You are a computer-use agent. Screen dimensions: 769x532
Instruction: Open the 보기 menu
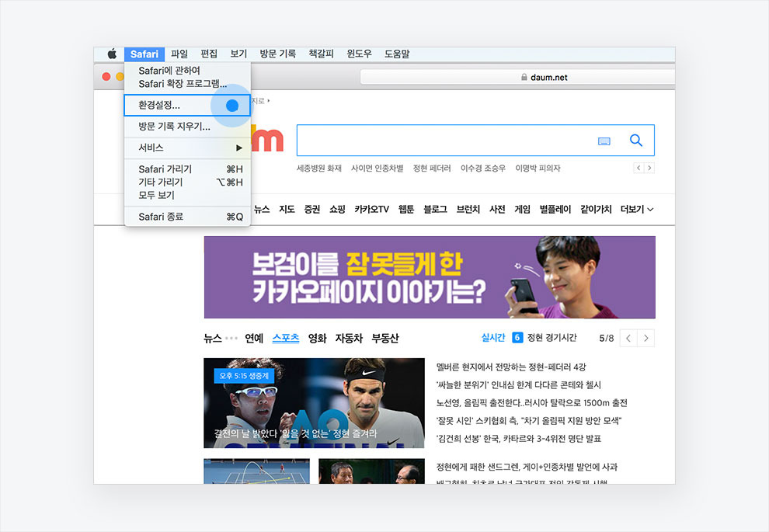[x=238, y=54]
